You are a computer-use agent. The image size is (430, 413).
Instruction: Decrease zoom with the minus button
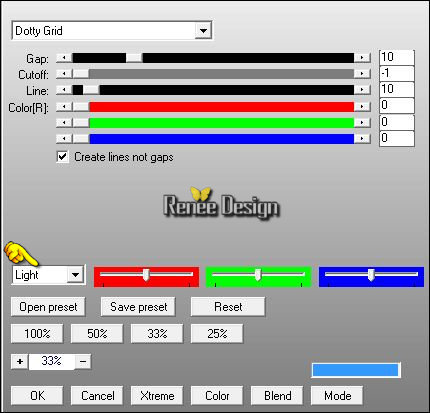[x=83, y=362]
